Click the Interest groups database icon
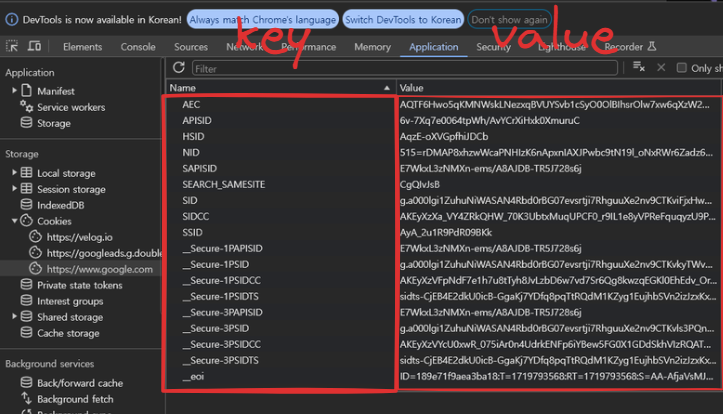Image resolution: width=723 pixels, height=414 pixels. [27, 301]
